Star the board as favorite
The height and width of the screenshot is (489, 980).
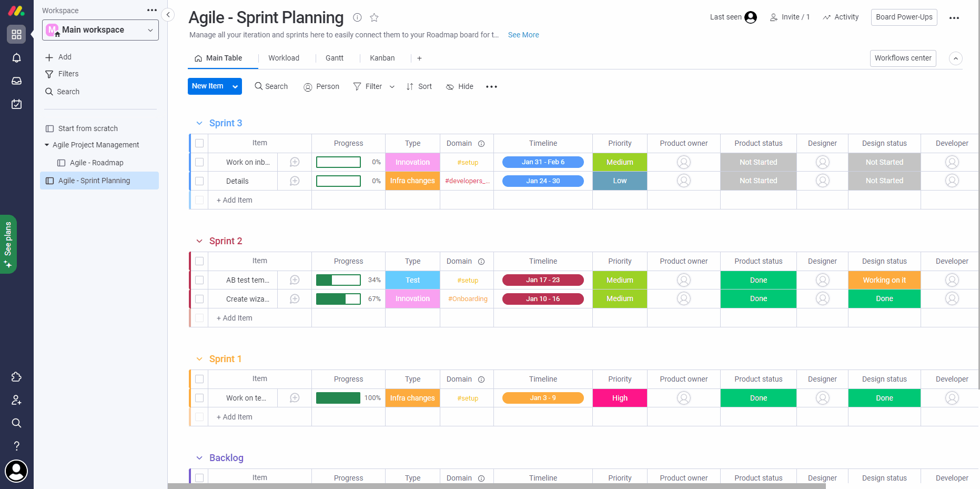coord(374,17)
